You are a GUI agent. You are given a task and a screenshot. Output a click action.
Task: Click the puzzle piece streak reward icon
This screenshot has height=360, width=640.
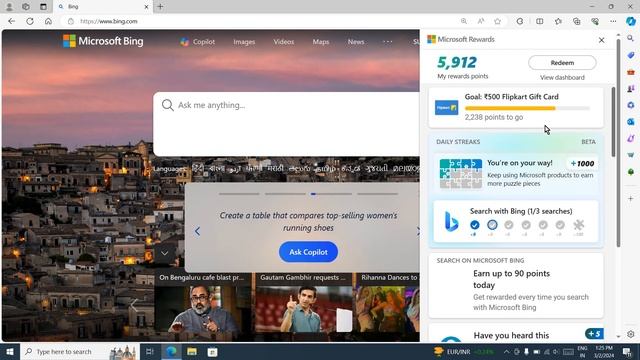578,225
